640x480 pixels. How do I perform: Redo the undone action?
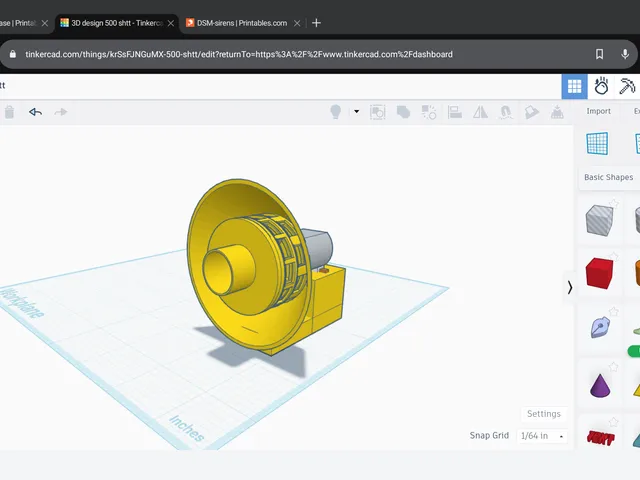[61, 112]
